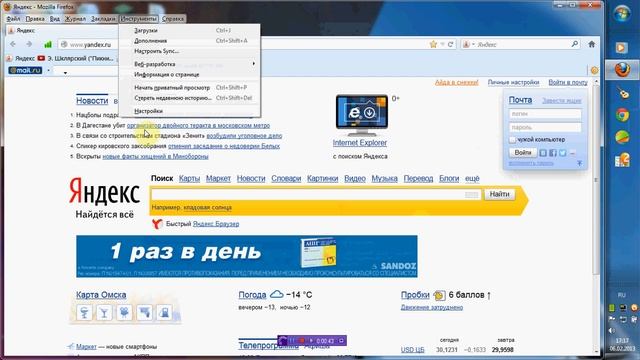The height and width of the screenshot is (360, 640).
Task: Open the guitar app on the taskbar
Action: [623, 93]
